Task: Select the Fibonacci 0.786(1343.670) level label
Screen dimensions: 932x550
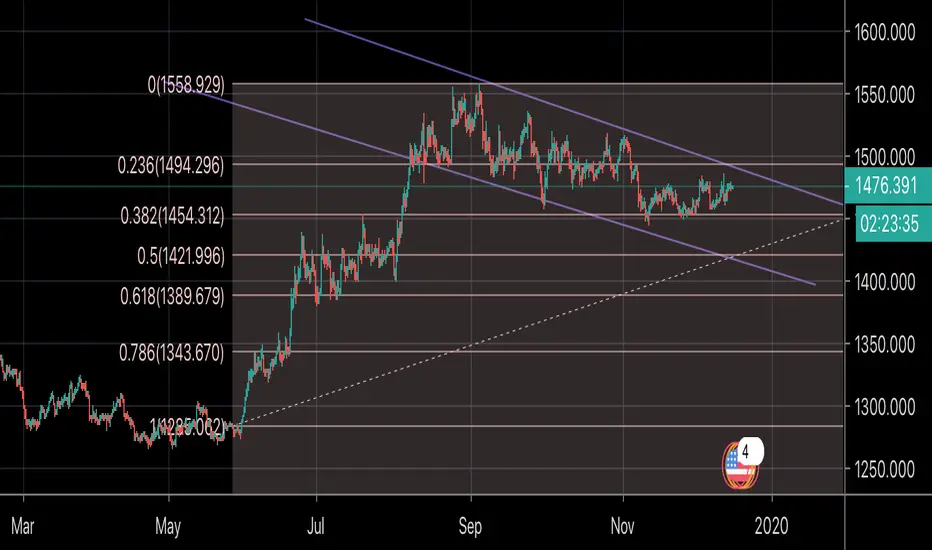Action: click(x=172, y=353)
